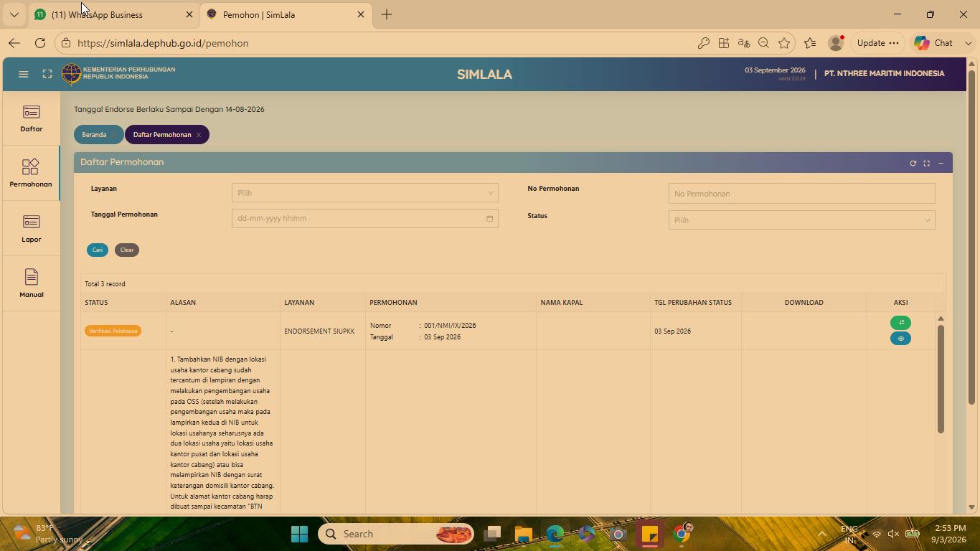Viewport: 980px width, 551px height.
Task: Toggle fullscreen icon beside hamburger menu
Action: click(x=47, y=74)
